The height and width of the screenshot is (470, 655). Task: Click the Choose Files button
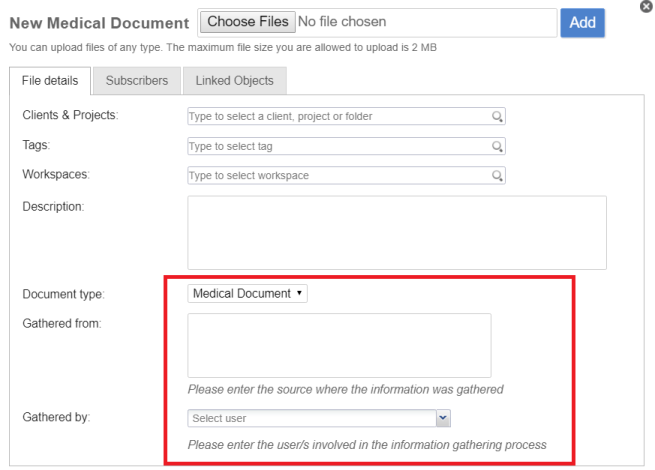click(x=246, y=21)
